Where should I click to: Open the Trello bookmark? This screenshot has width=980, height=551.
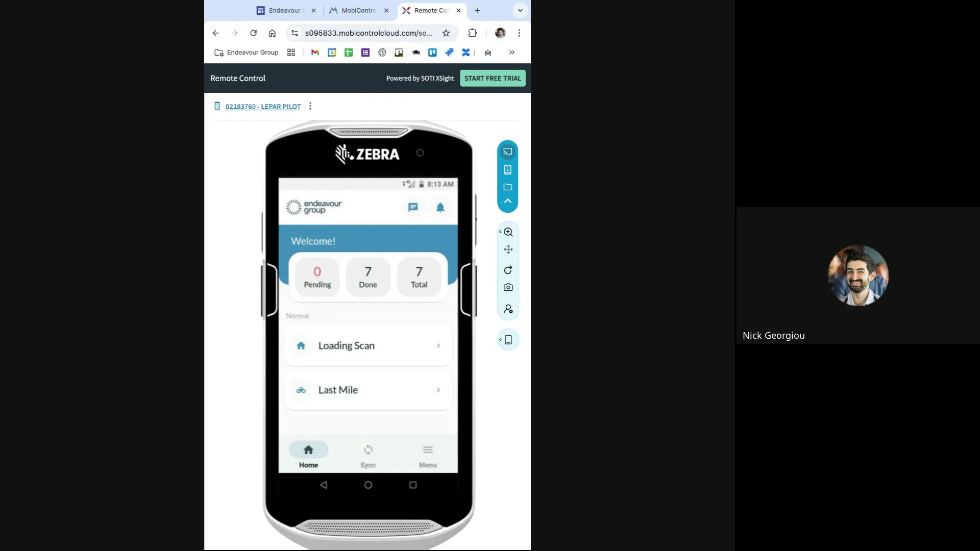coord(432,53)
